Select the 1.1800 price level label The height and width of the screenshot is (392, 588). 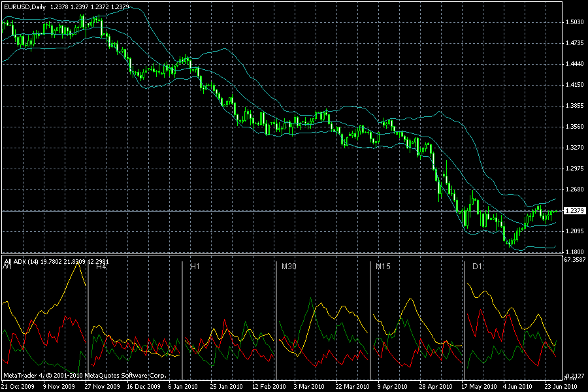574,252
